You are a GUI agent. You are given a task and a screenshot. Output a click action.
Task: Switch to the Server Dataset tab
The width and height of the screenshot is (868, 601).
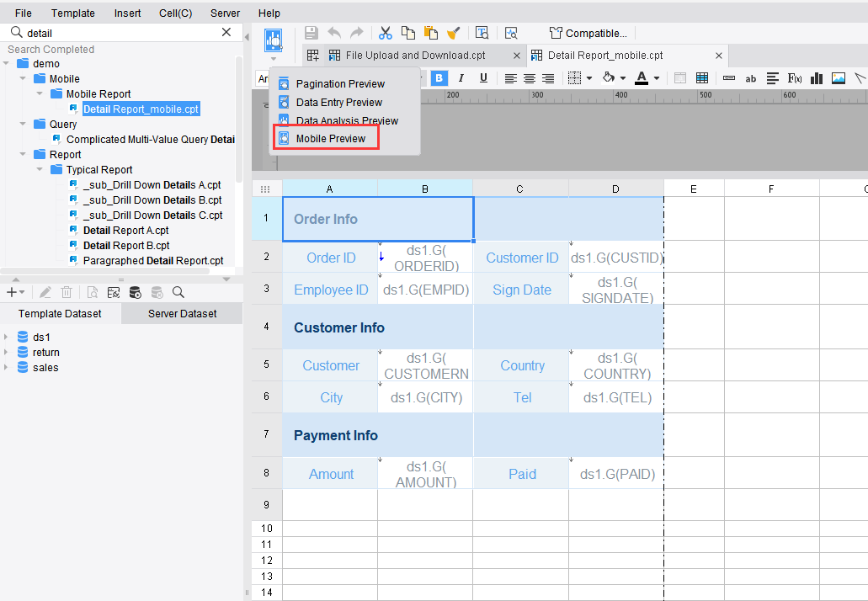click(x=181, y=313)
